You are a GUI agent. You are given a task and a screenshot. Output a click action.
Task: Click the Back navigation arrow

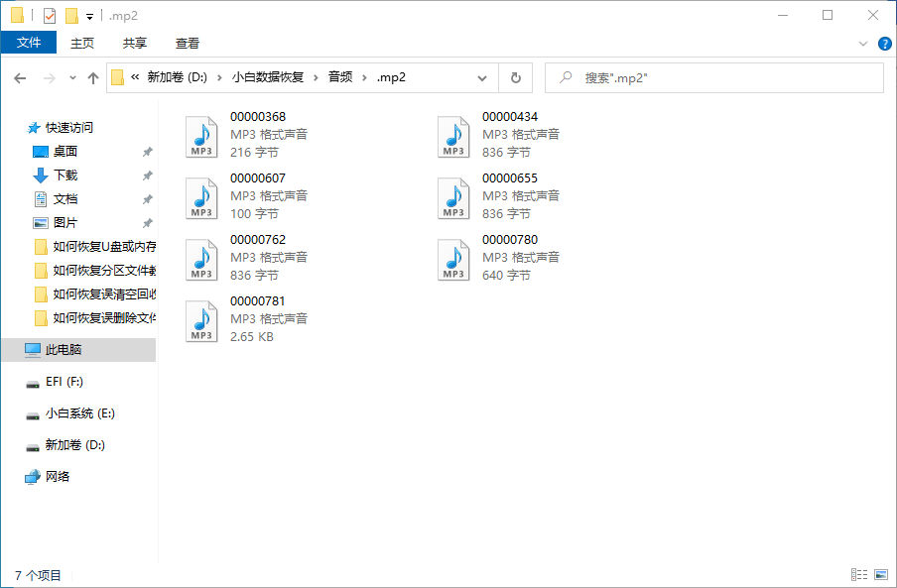click(x=20, y=78)
